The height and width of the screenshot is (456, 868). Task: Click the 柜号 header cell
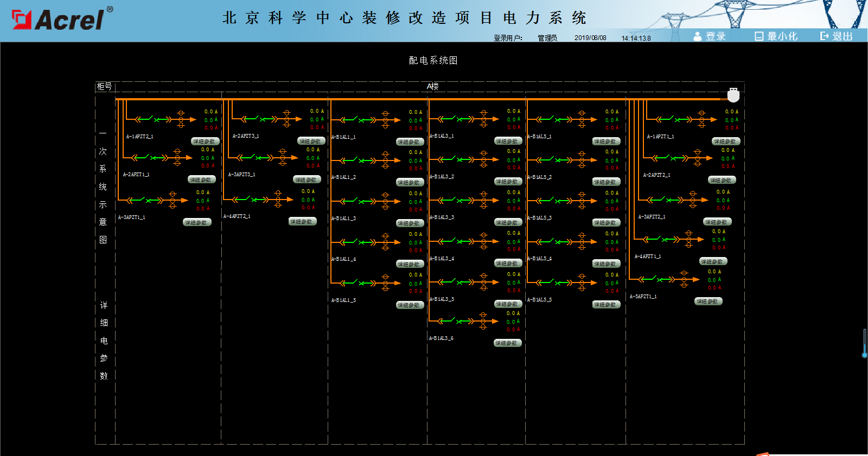105,87
